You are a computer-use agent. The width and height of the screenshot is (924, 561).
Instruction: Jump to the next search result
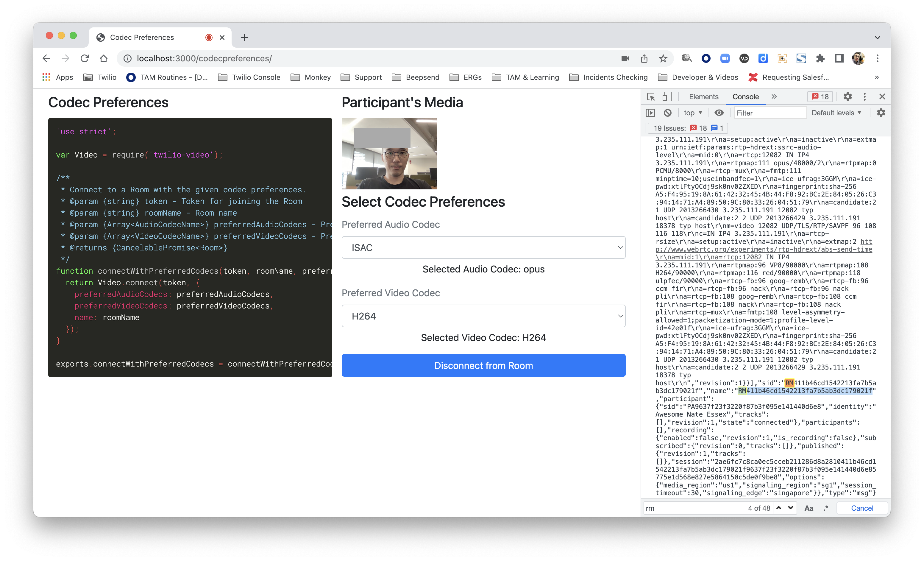coord(791,508)
